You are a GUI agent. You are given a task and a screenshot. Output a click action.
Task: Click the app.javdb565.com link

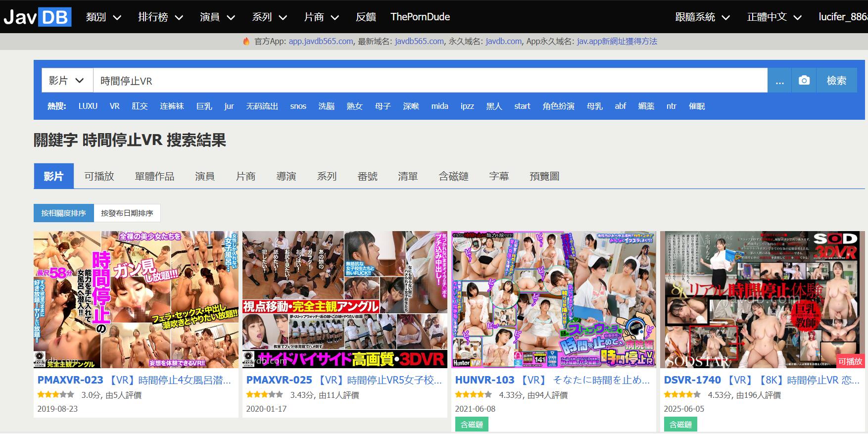(x=321, y=42)
